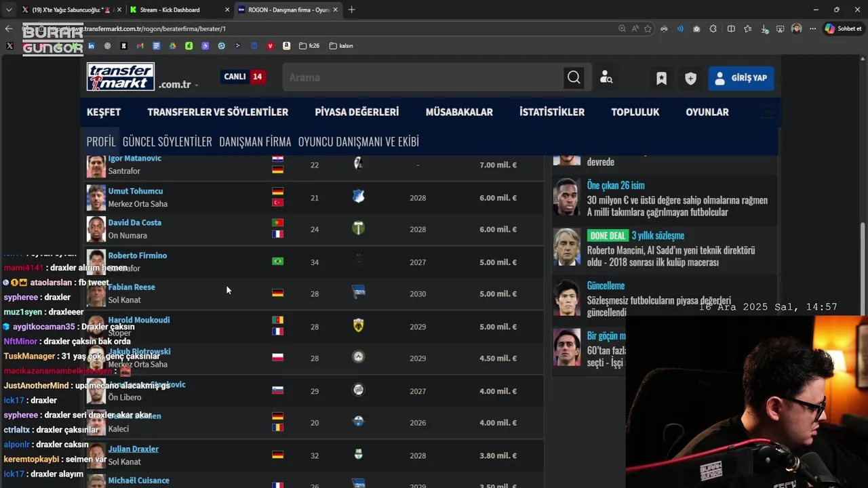Click the search magnifier icon

tap(574, 77)
